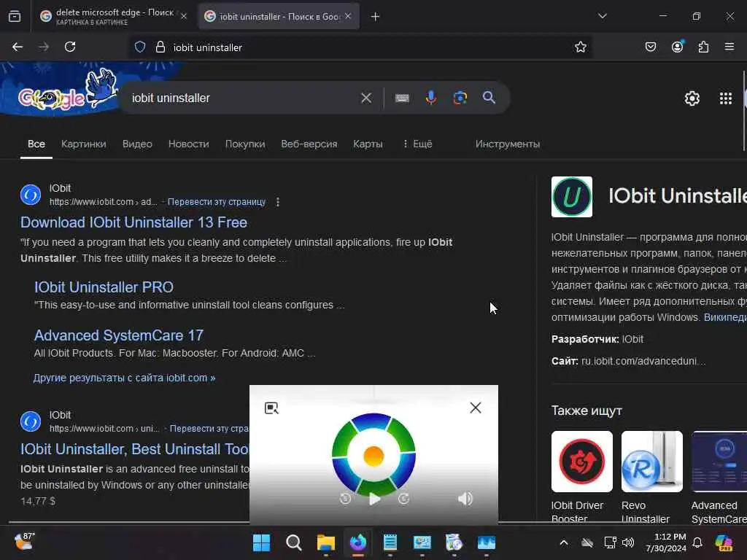Open IObit Uninstaller, Best Uninstall Tool result

pyautogui.click(x=135, y=449)
